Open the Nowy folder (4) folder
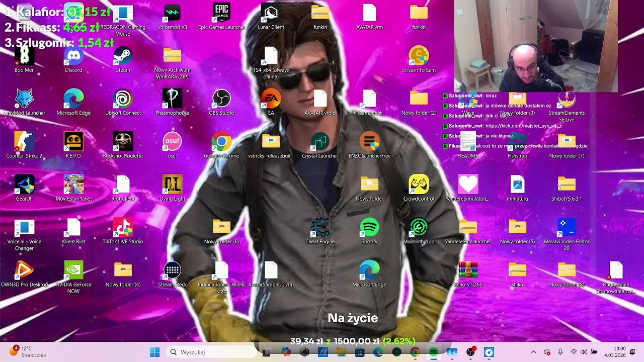Image resolution: width=644 pixels, height=362 pixels. (x=123, y=274)
